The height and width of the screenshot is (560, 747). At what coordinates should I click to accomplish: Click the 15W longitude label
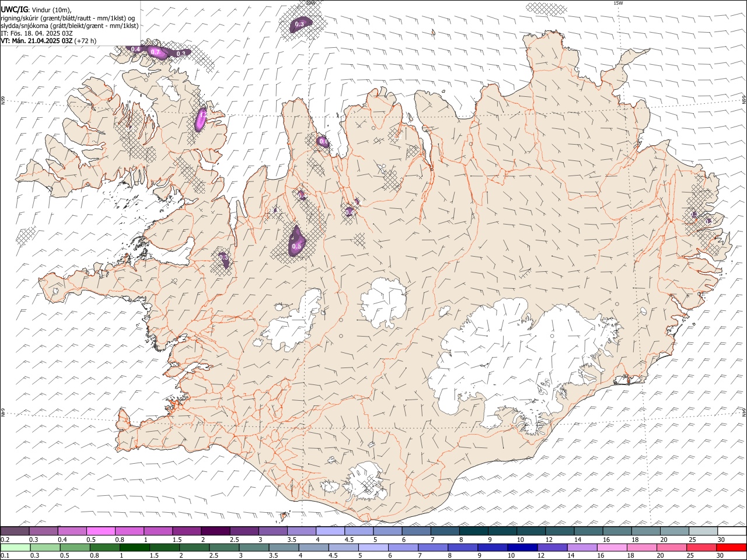618,3
